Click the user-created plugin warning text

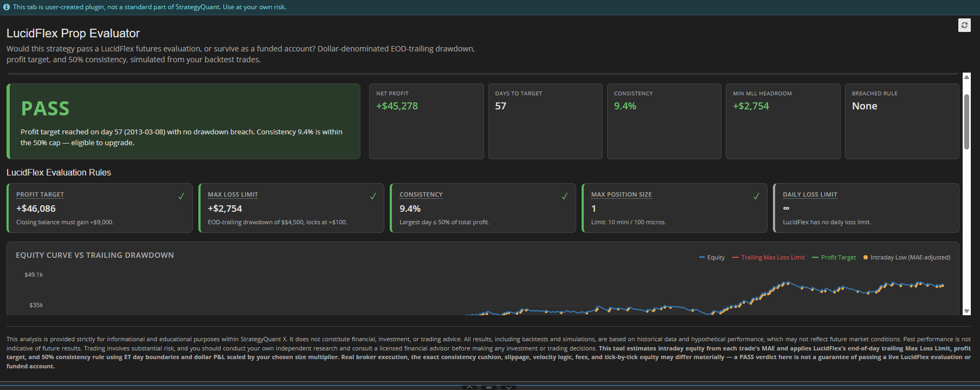(150, 7)
